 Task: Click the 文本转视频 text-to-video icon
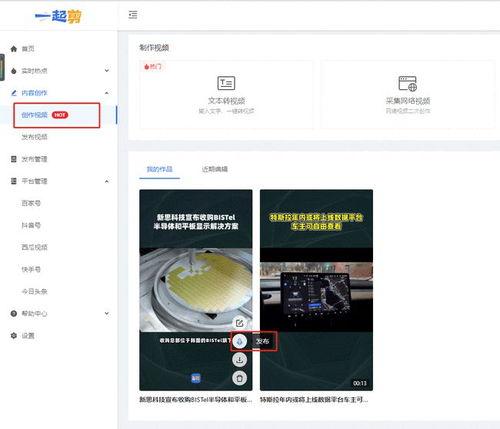pos(226,83)
